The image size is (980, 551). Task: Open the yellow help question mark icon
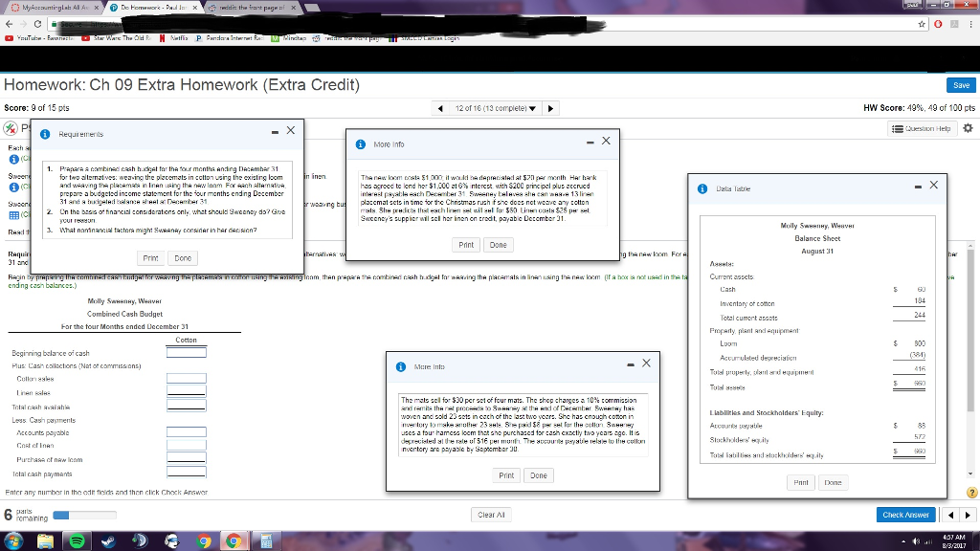[x=972, y=493]
